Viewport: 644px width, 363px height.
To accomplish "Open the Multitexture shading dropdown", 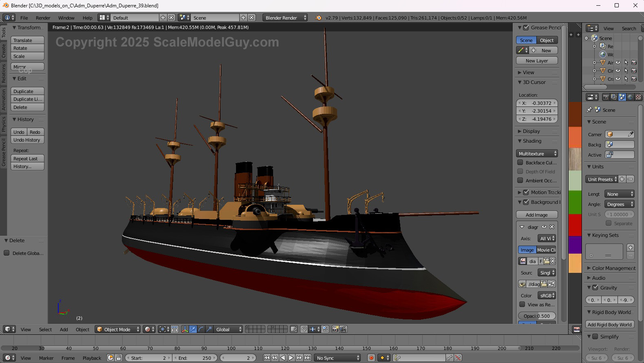I will (x=537, y=154).
